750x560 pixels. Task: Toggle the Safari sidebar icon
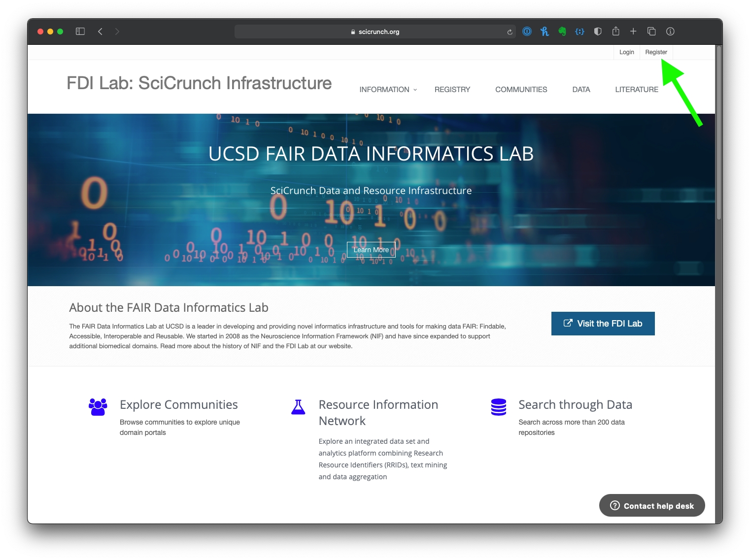pos(80,32)
